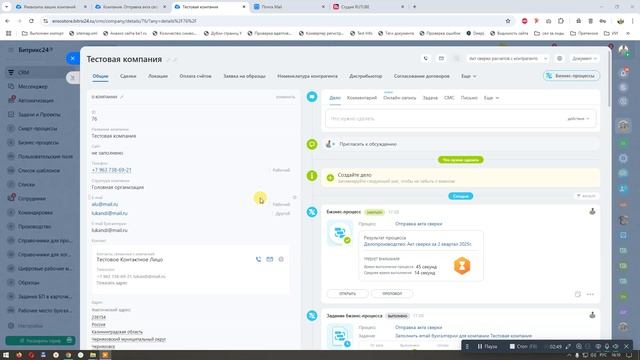Open Мессенджер in the left sidebar
640x360 pixels.
[x=33, y=87]
